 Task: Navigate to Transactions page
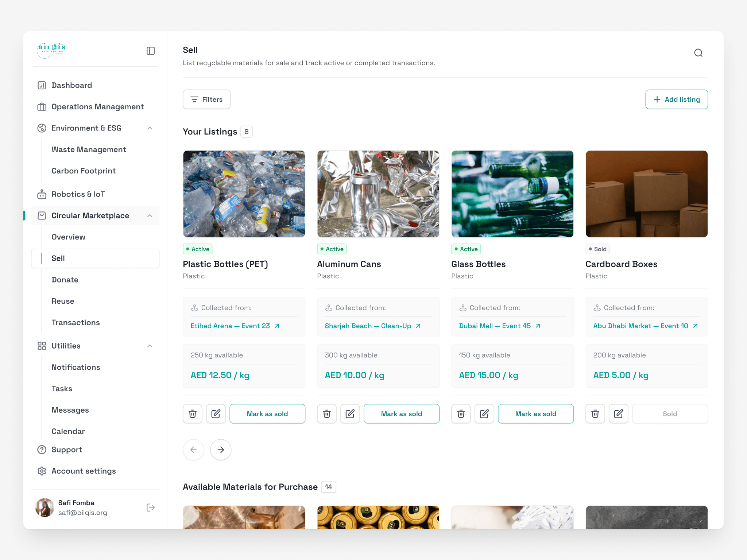point(76,322)
